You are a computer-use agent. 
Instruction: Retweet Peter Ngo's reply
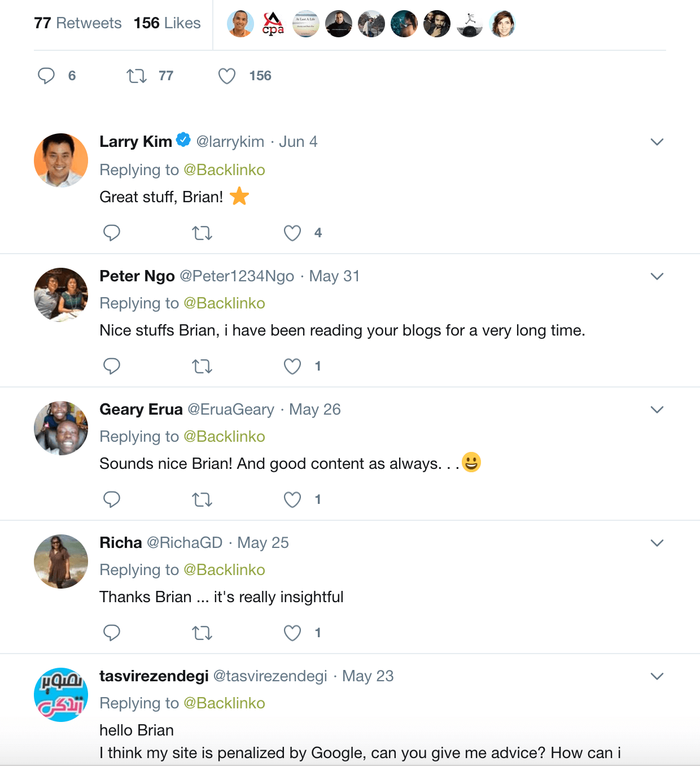pyautogui.click(x=202, y=366)
